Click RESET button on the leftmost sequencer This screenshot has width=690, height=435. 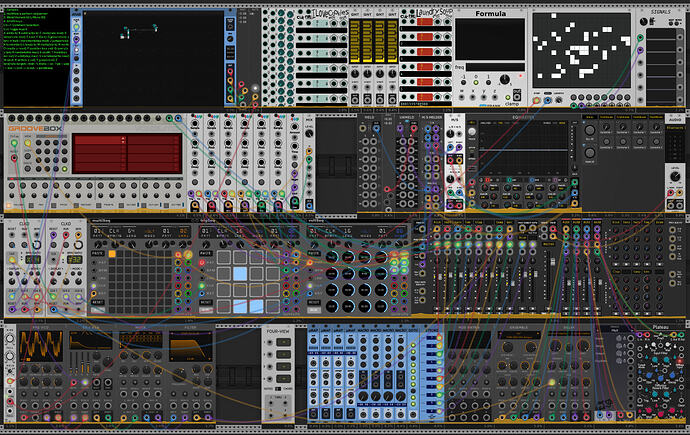tap(97, 303)
